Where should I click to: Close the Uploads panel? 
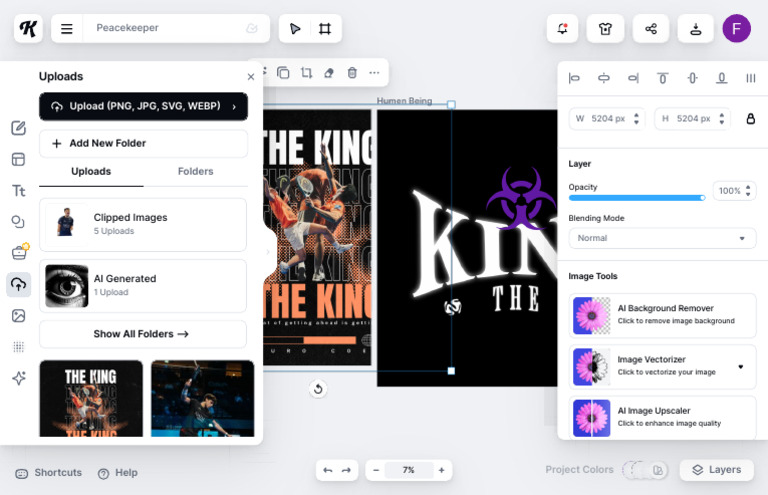pyautogui.click(x=251, y=77)
